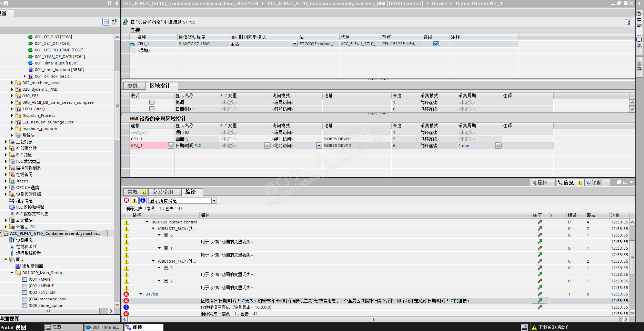Click the go-to arrow for 080-189_output_control

[540, 222]
